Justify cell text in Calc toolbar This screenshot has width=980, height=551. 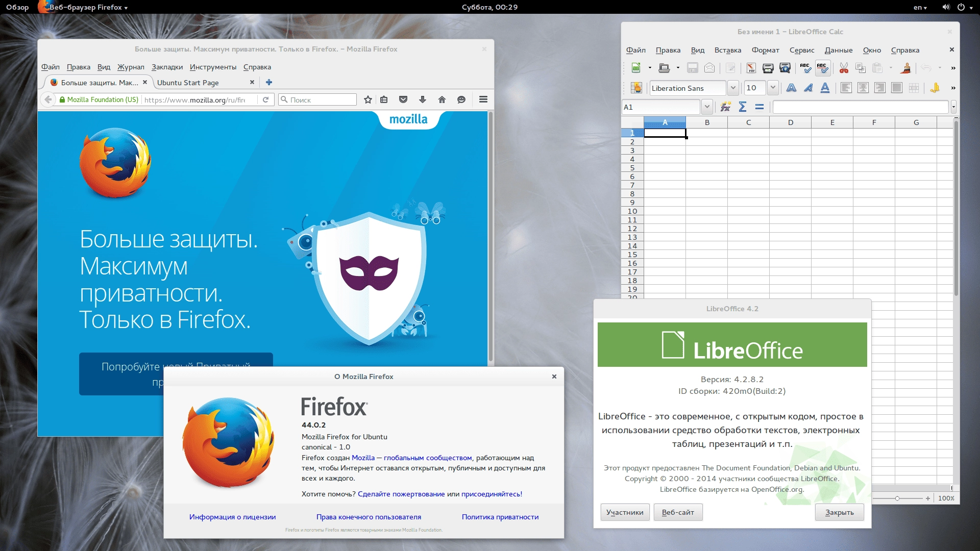point(896,88)
